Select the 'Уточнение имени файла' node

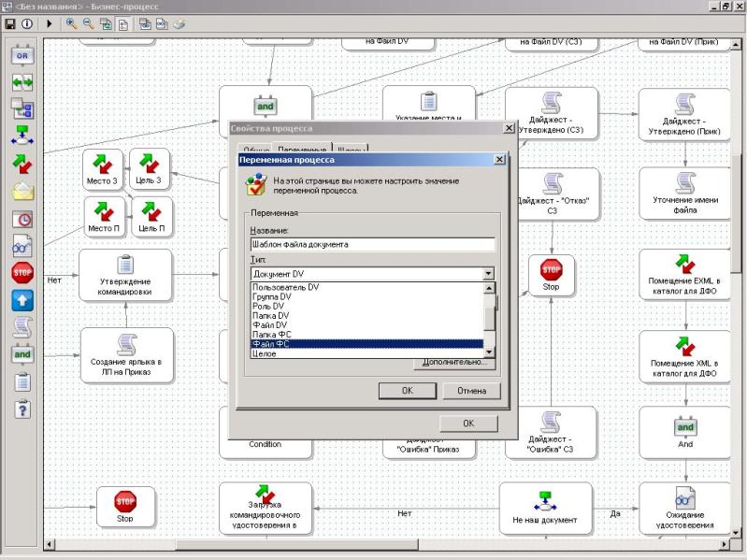click(684, 193)
